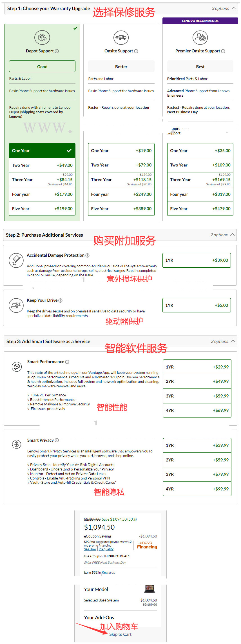Click the Accidental Damage Protection heading
Viewport: 241px width, 644px height.
click(56, 255)
